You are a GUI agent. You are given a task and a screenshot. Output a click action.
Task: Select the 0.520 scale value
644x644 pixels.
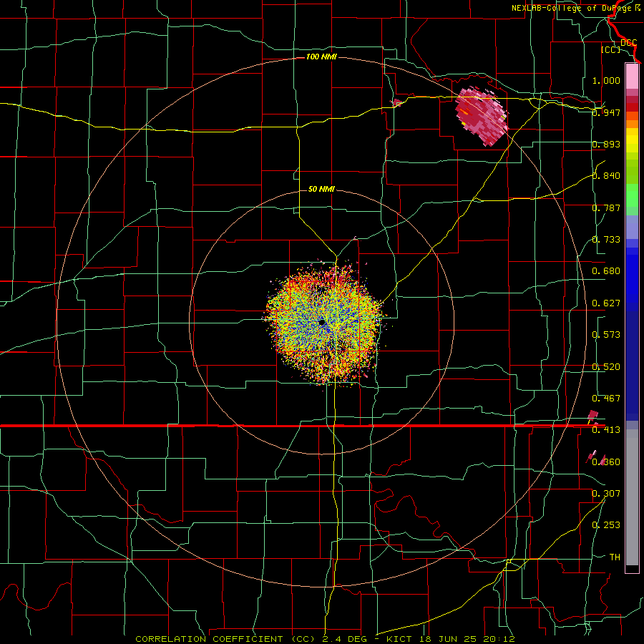tap(606, 367)
